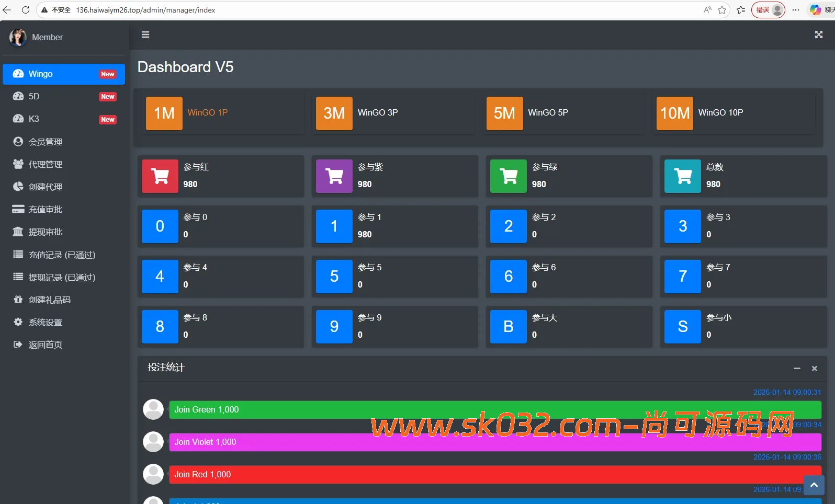The height and width of the screenshot is (504, 835).
Task: Click the Join Green 1,000 bar
Action: click(494, 410)
